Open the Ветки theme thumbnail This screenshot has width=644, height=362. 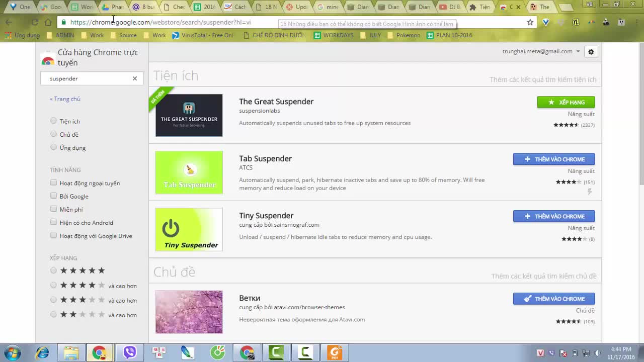coord(189,312)
